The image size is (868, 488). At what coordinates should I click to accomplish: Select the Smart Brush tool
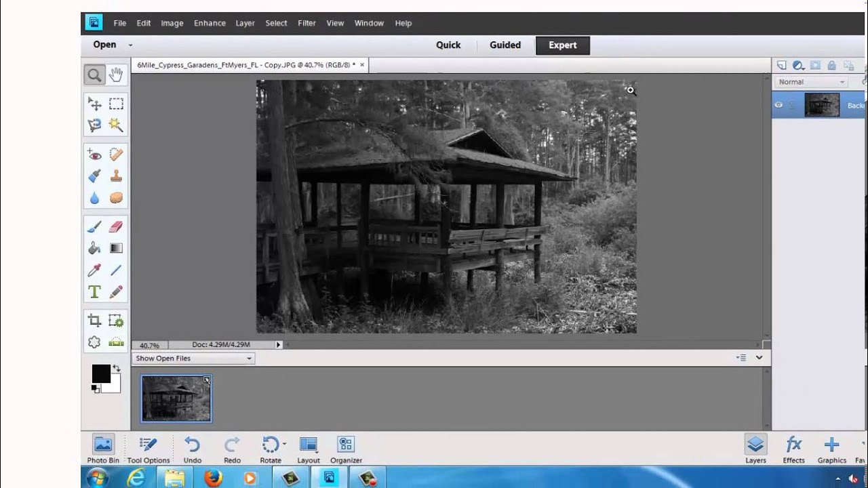[94, 176]
